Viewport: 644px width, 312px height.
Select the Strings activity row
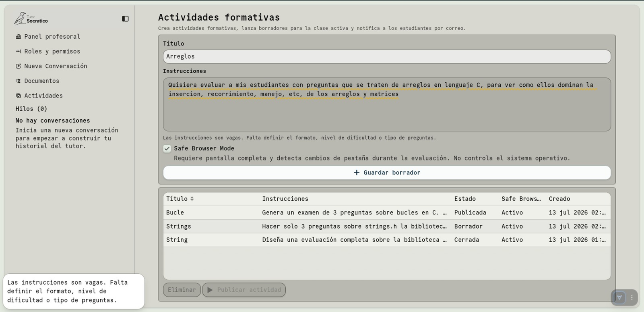(x=387, y=226)
